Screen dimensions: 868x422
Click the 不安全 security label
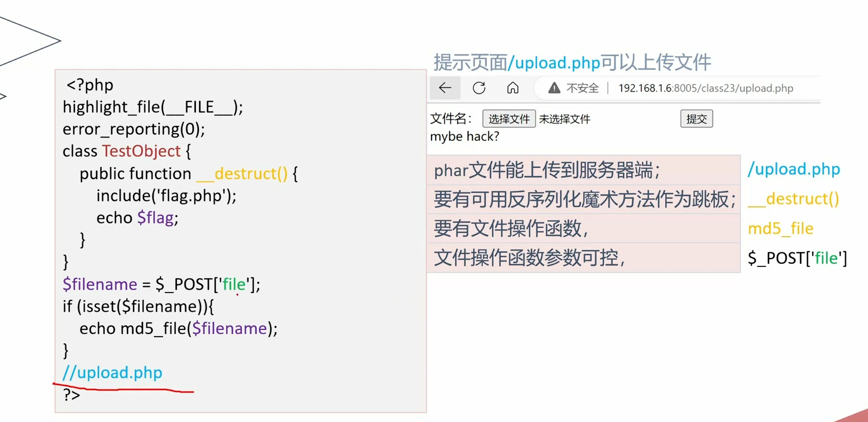click(582, 88)
